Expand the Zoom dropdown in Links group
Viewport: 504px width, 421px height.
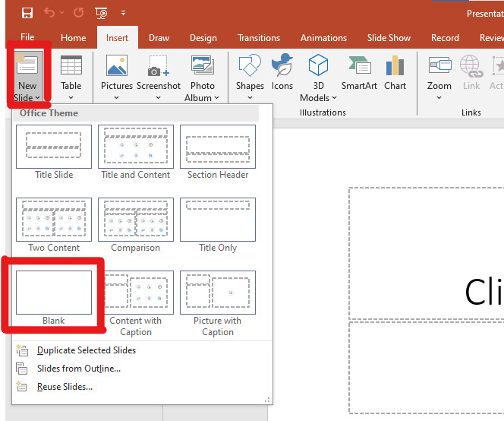point(439,97)
